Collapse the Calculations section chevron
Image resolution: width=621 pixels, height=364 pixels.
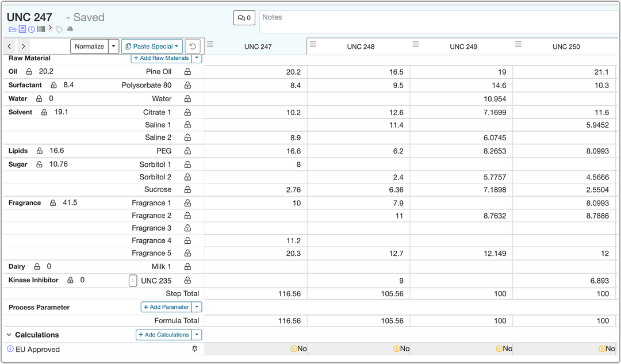(x=9, y=335)
